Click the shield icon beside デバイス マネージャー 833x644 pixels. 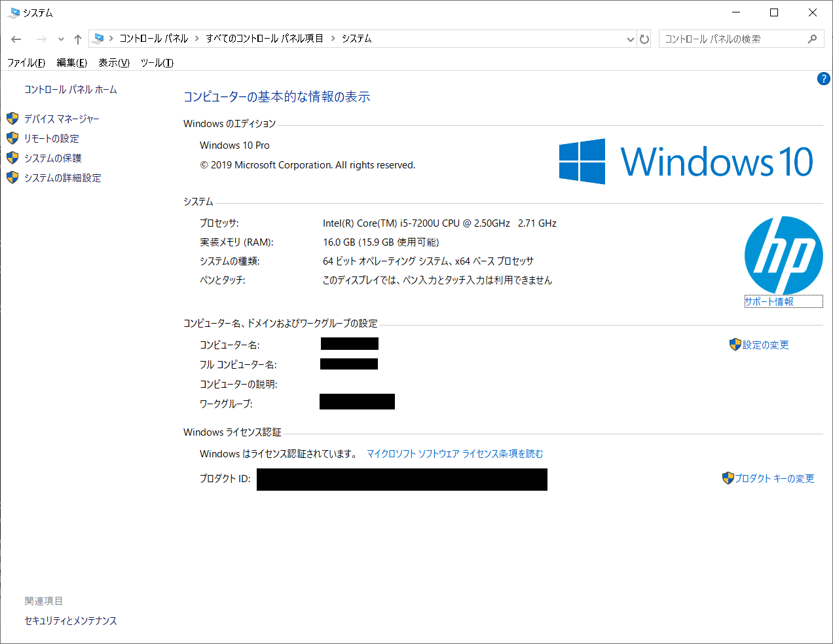12,119
